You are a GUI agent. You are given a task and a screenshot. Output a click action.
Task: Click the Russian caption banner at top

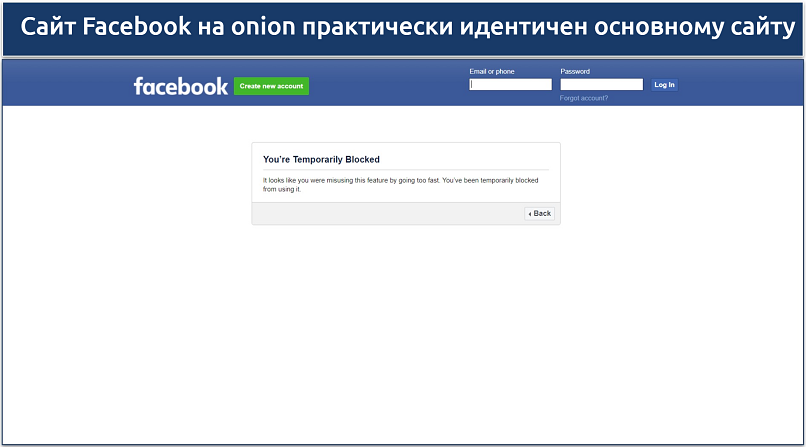[x=403, y=27]
